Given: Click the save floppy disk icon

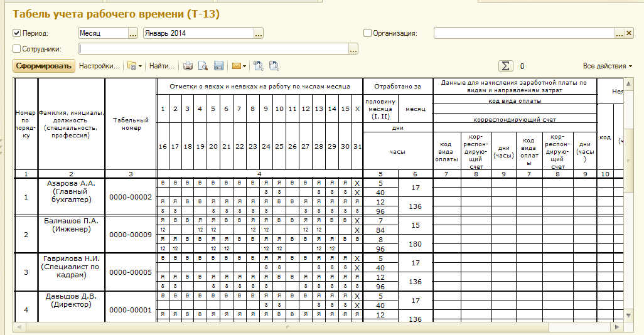Looking at the screenshot, I should (x=219, y=66).
